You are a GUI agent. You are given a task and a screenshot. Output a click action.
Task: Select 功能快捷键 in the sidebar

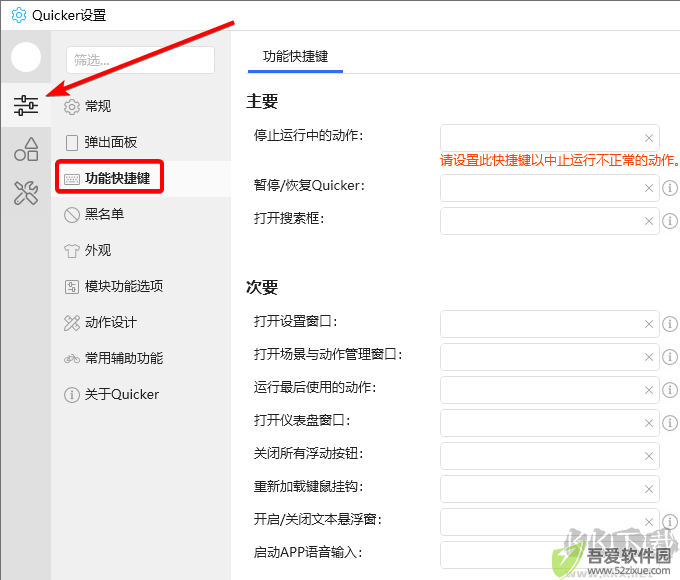pyautogui.click(x=141, y=178)
